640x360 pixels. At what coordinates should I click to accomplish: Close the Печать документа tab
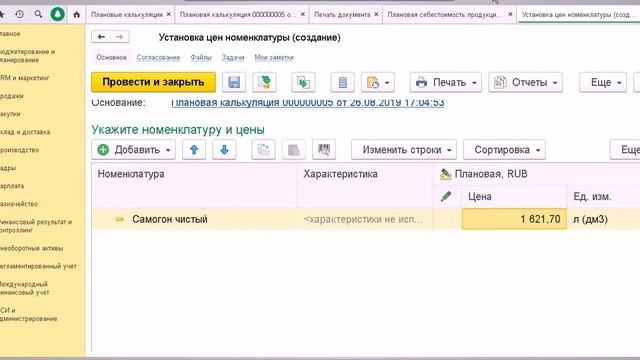376,14
